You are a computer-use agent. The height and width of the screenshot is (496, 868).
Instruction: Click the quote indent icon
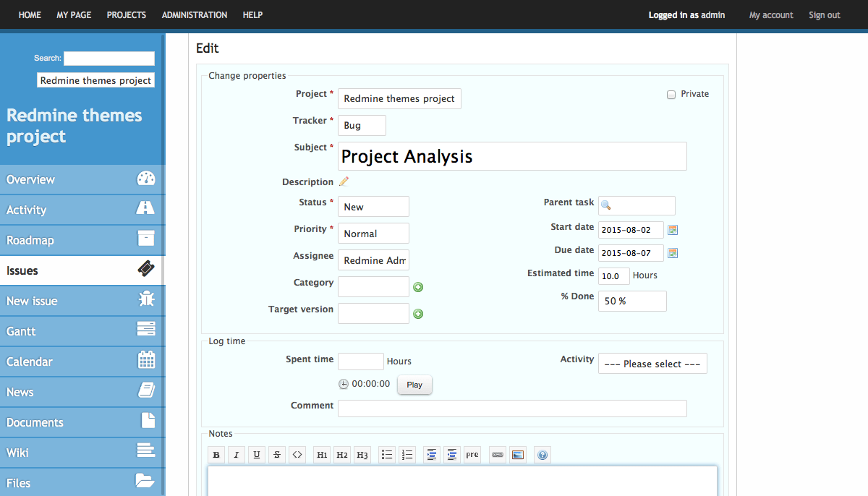[432, 455]
